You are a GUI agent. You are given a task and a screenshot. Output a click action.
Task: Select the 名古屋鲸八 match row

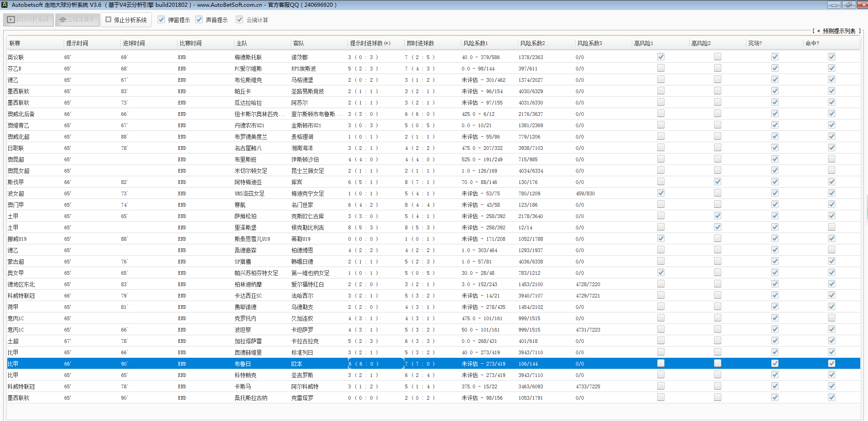[x=248, y=148]
